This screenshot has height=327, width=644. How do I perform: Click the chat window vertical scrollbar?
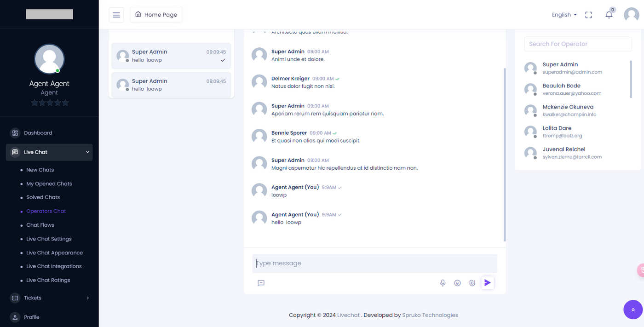505,155
